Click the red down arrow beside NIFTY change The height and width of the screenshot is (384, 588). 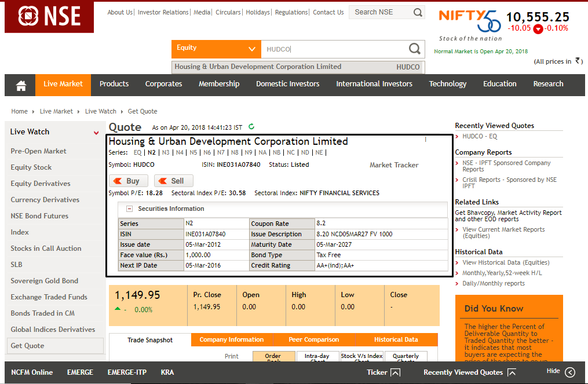click(538, 29)
